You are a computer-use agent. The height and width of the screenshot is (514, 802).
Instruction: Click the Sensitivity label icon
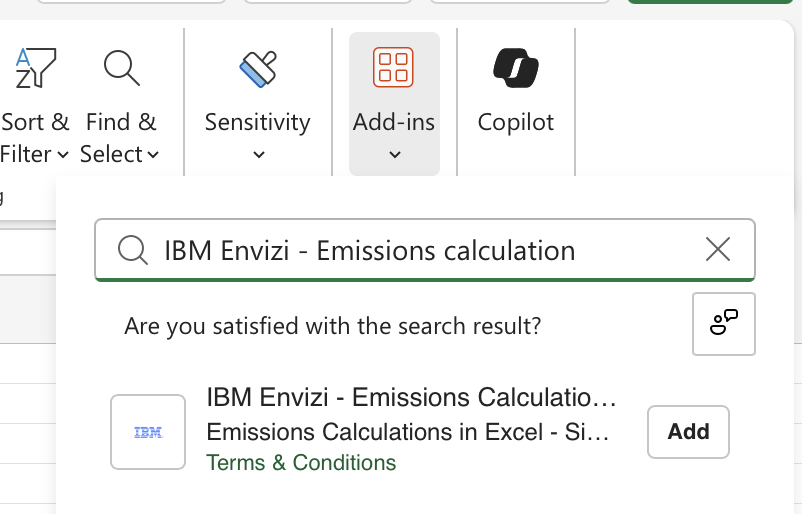pos(257,68)
